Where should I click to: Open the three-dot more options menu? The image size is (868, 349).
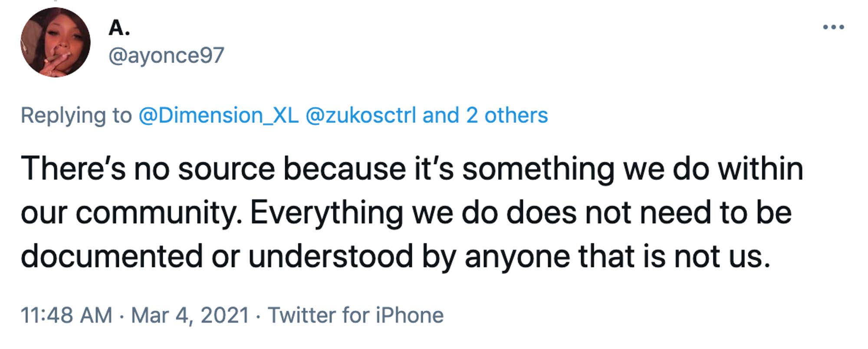click(x=833, y=27)
